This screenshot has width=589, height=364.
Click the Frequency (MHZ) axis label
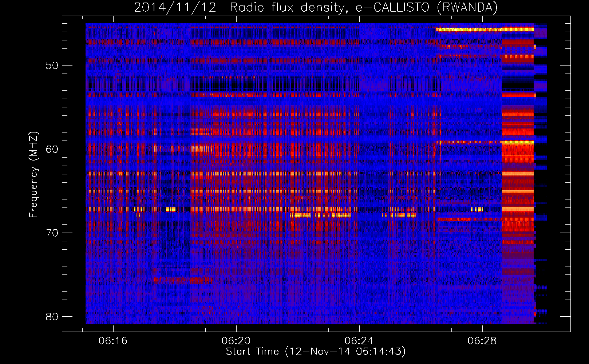(x=33, y=175)
